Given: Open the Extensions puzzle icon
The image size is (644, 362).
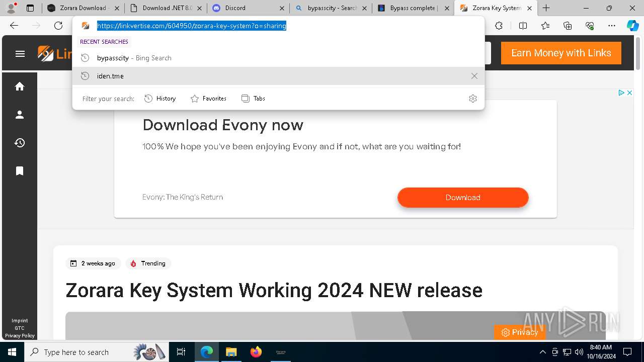Looking at the screenshot, I should (499, 26).
